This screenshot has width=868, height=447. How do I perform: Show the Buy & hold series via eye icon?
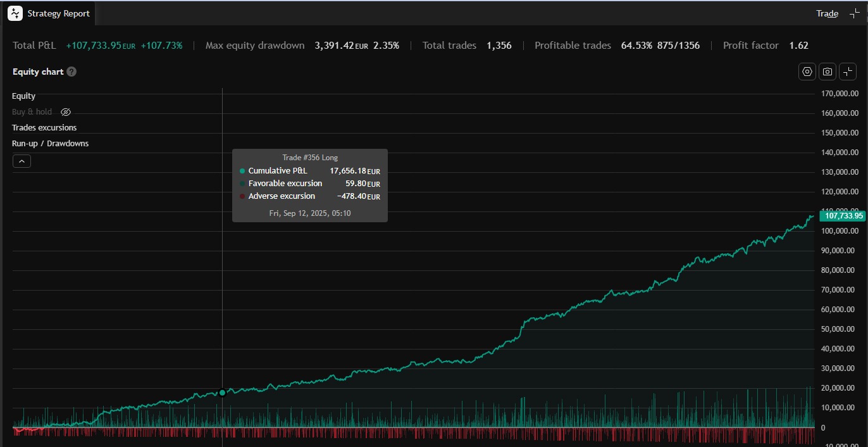pyautogui.click(x=66, y=112)
